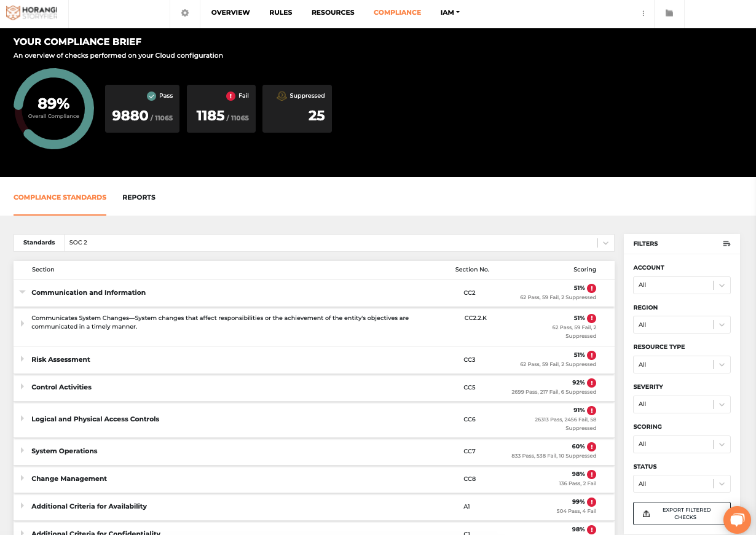Open the Region filter dropdown
The height and width of the screenshot is (535, 756).
tap(682, 325)
